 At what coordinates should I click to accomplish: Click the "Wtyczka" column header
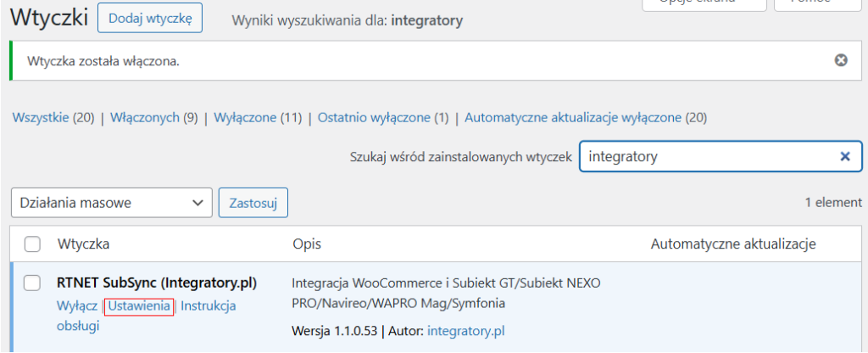pos(84,244)
